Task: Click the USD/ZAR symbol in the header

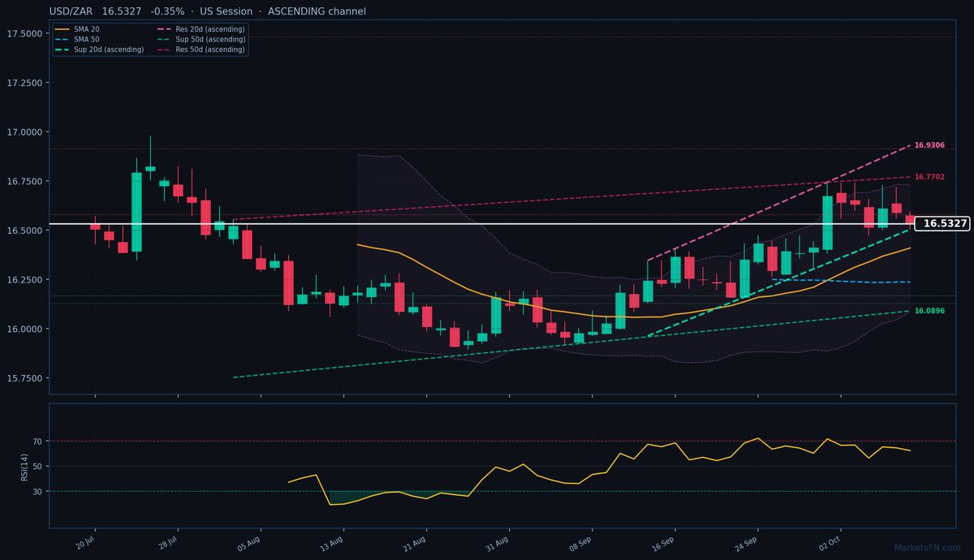Action: click(72, 11)
